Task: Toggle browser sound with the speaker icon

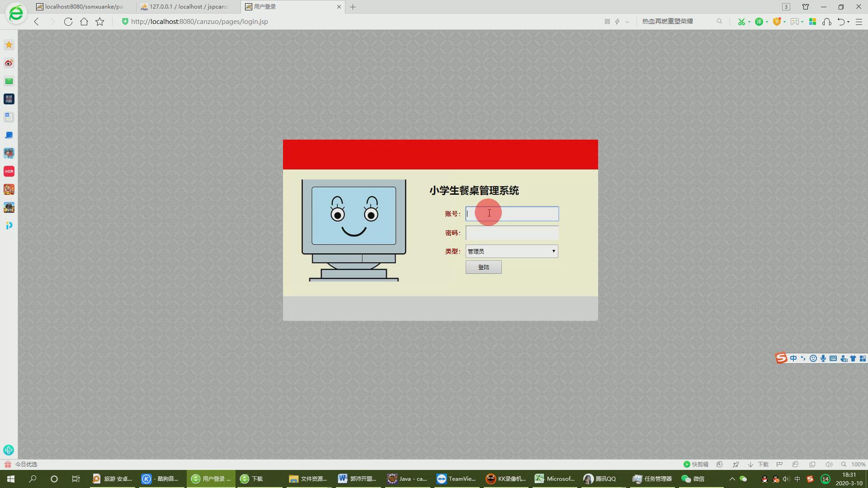Action: [x=829, y=465]
